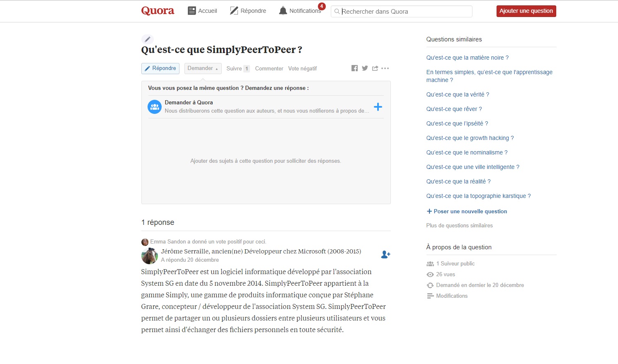This screenshot has width=618, height=364.
Task: Click 1 Suiveur public entry
Action: [x=451, y=264]
